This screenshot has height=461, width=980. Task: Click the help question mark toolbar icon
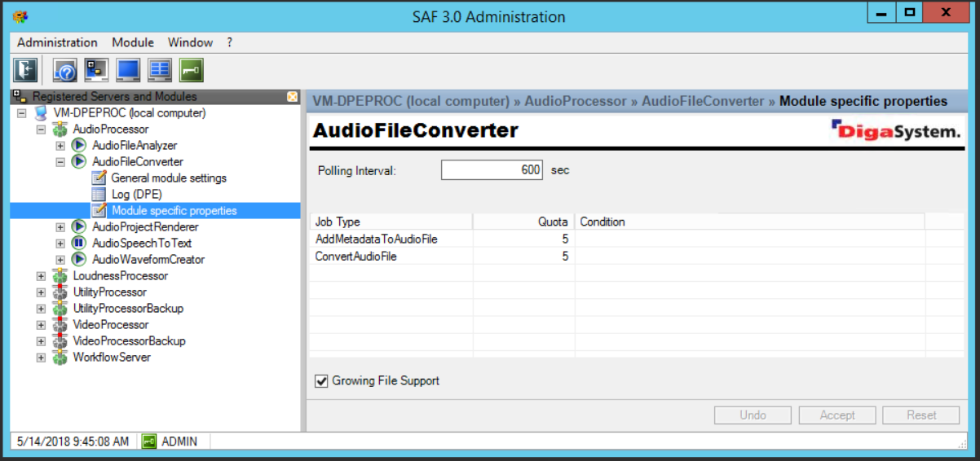click(x=64, y=70)
